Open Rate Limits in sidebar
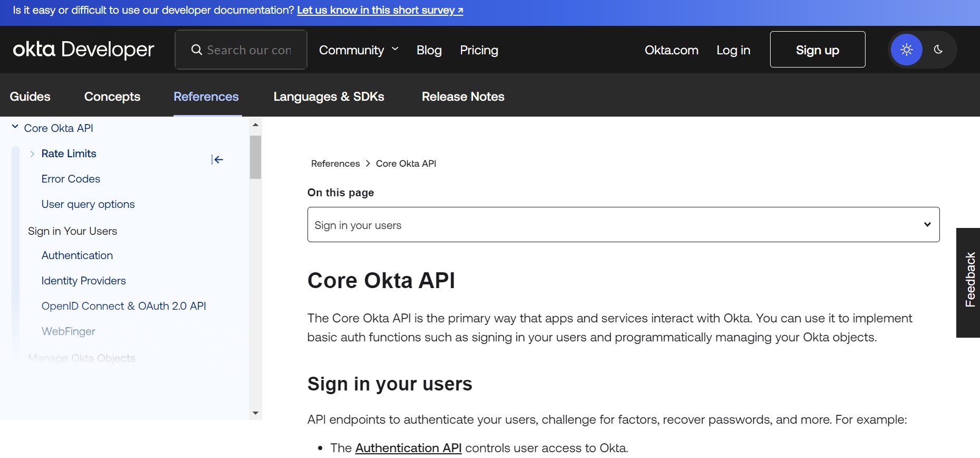980x458 pixels. click(69, 154)
